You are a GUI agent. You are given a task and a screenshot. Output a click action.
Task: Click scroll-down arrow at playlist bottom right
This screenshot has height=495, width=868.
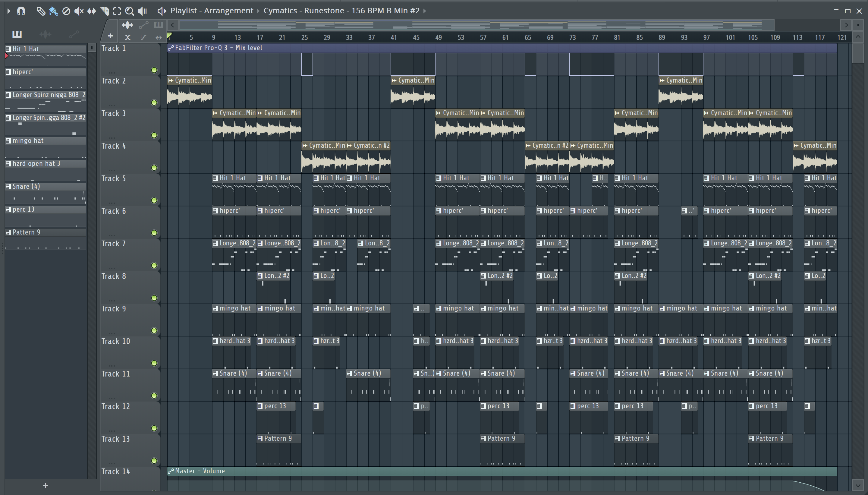point(858,485)
